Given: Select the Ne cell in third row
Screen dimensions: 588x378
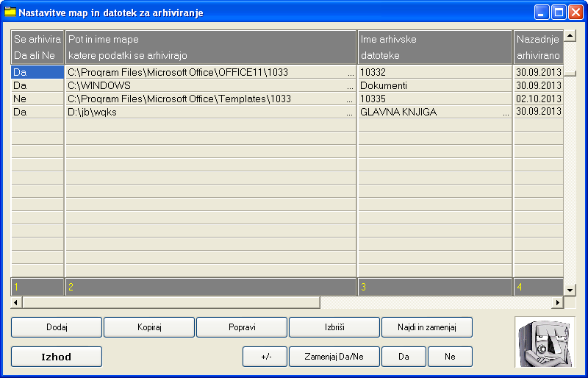Looking at the screenshot, I should [x=37, y=99].
